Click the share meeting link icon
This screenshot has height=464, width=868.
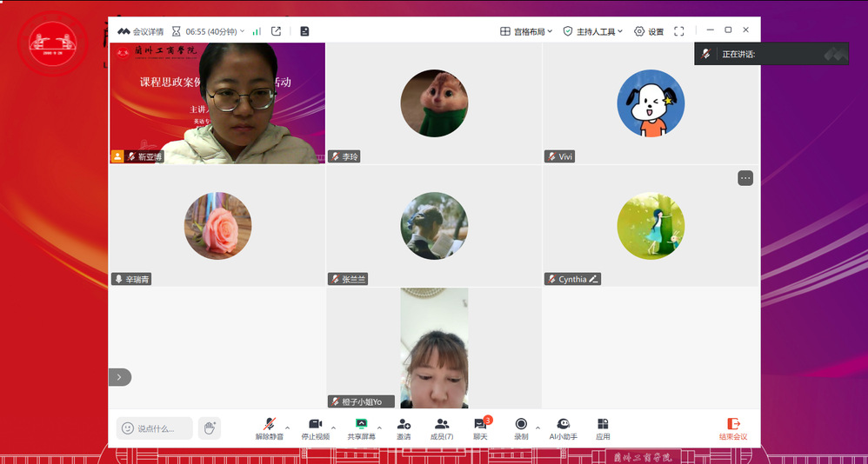277,31
